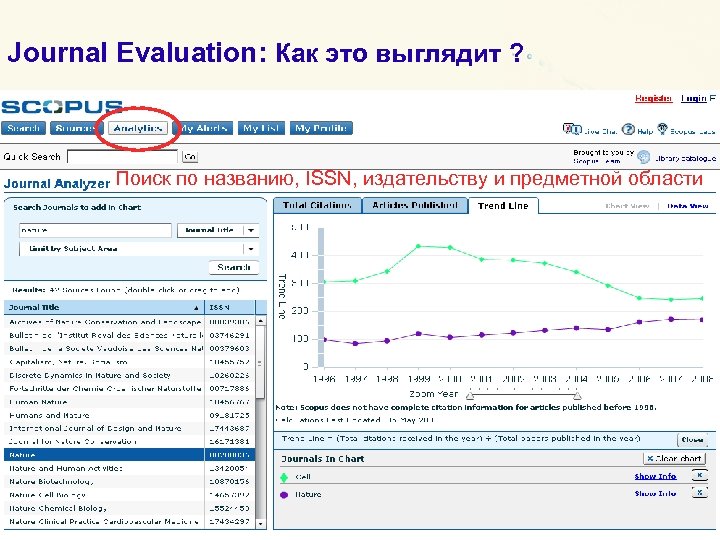
Task: Click Show Info for Nature journal
Action: click(655, 494)
